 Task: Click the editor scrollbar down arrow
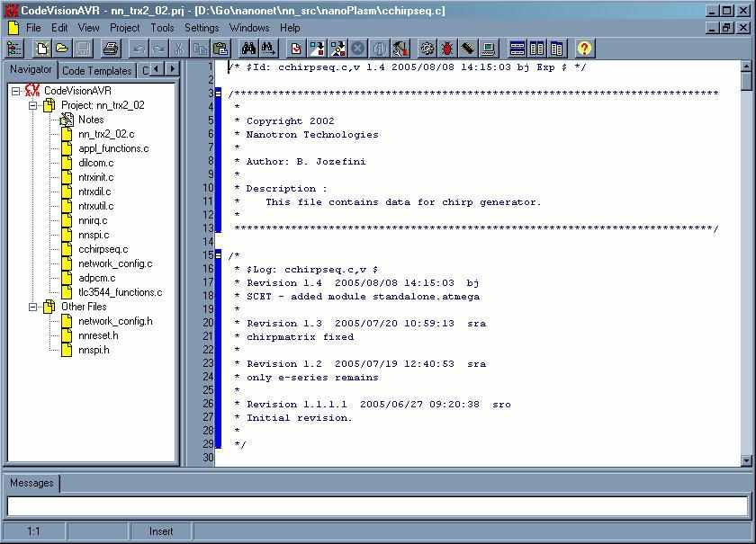(746, 460)
